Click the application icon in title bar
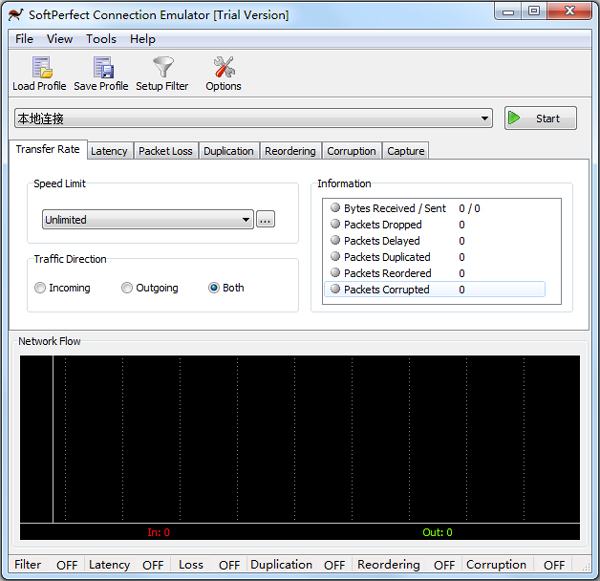The image size is (600, 581). coord(16,15)
